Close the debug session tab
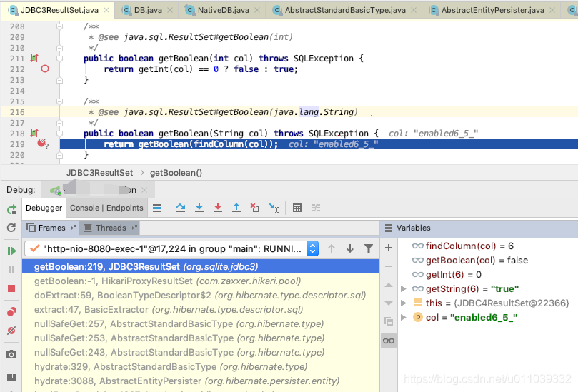 tap(144, 190)
